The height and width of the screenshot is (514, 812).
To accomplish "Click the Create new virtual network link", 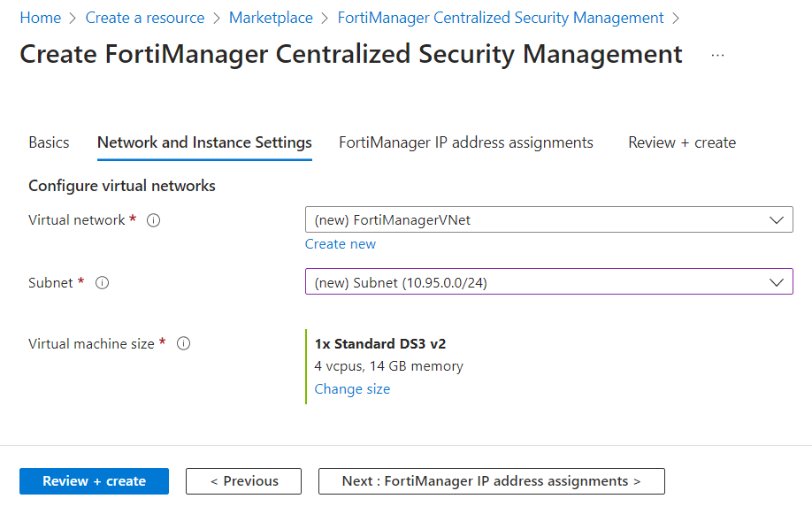I will point(341,244).
